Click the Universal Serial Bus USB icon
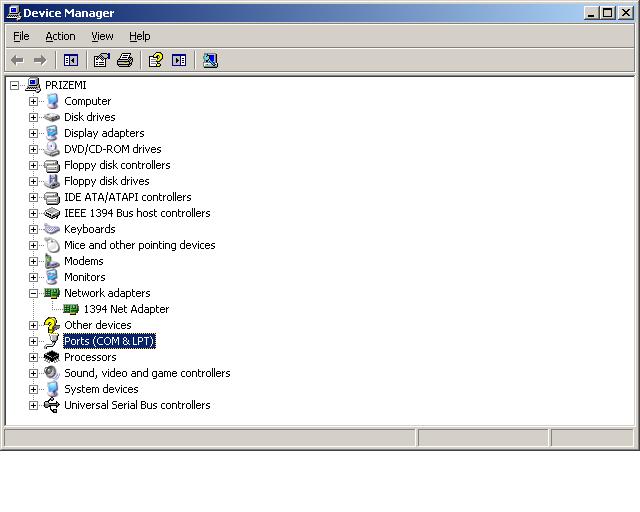Screen dimensions: 640x512 [52, 405]
